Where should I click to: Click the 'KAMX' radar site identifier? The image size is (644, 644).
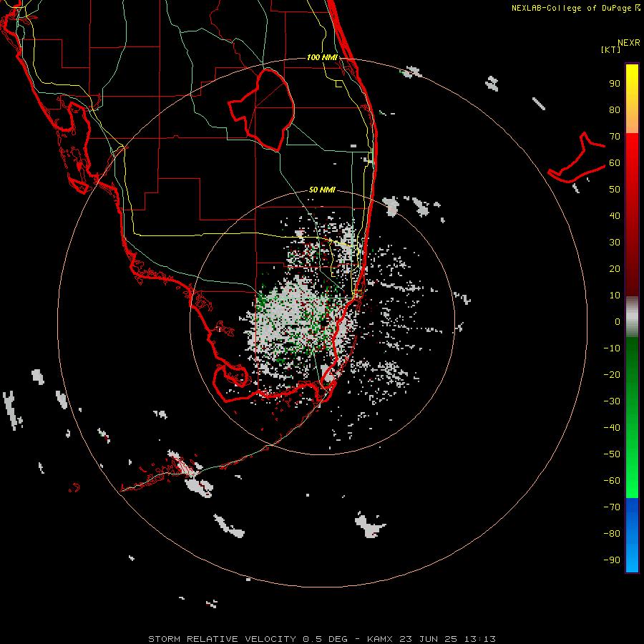click(x=380, y=639)
